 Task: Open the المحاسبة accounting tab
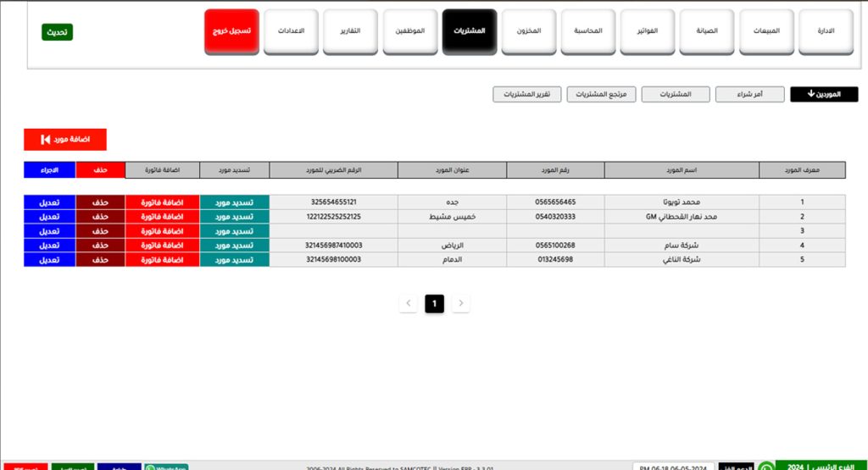pyautogui.click(x=588, y=31)
